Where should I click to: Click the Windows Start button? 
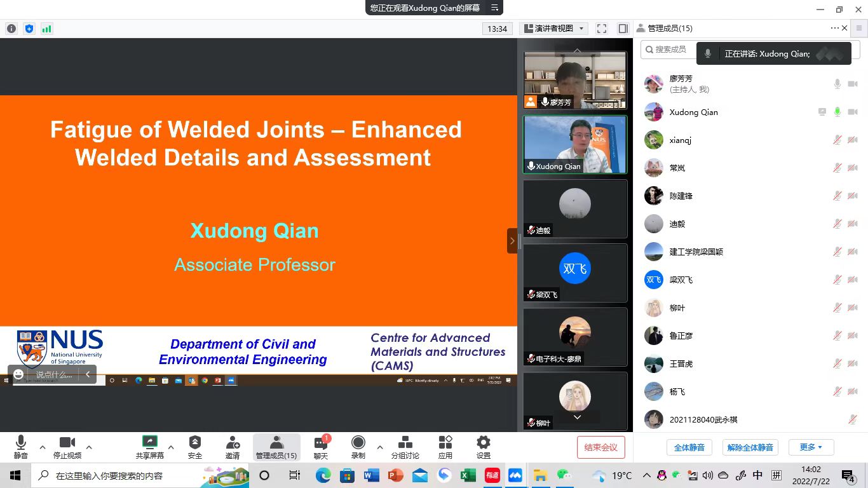point(15,475)
